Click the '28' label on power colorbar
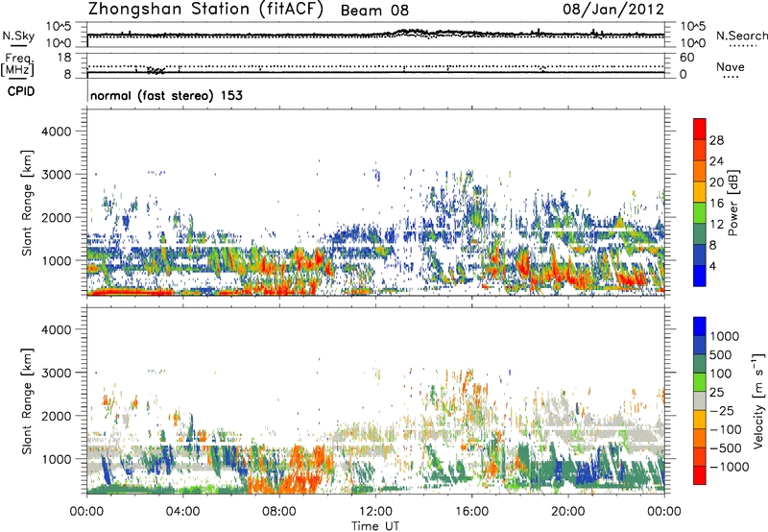 [x=716, y=140]
